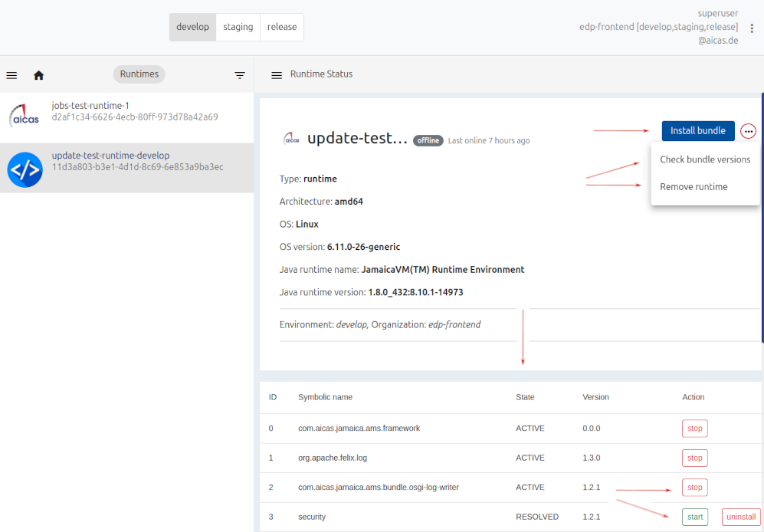Select Check bundle versions menu entry

pyautogui.click(x=705, y=159)
